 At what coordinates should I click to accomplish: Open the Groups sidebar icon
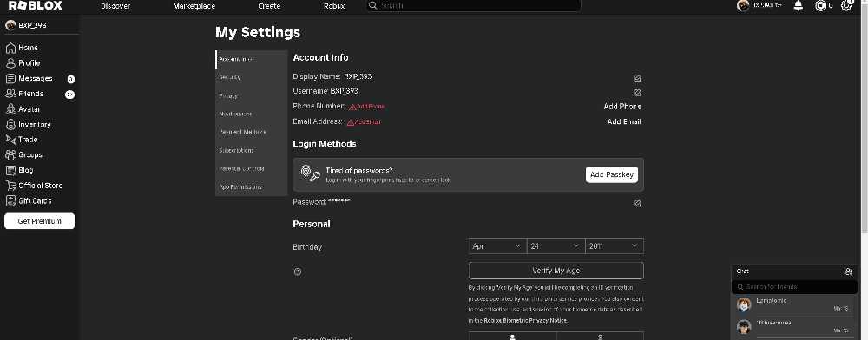[x=10, y=154]
